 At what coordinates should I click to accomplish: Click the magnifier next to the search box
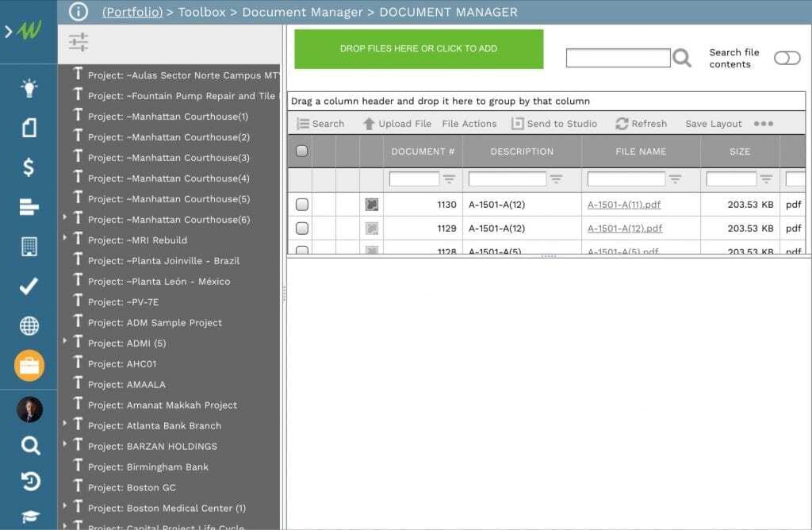pyautogui.click(x=682, y=58)
